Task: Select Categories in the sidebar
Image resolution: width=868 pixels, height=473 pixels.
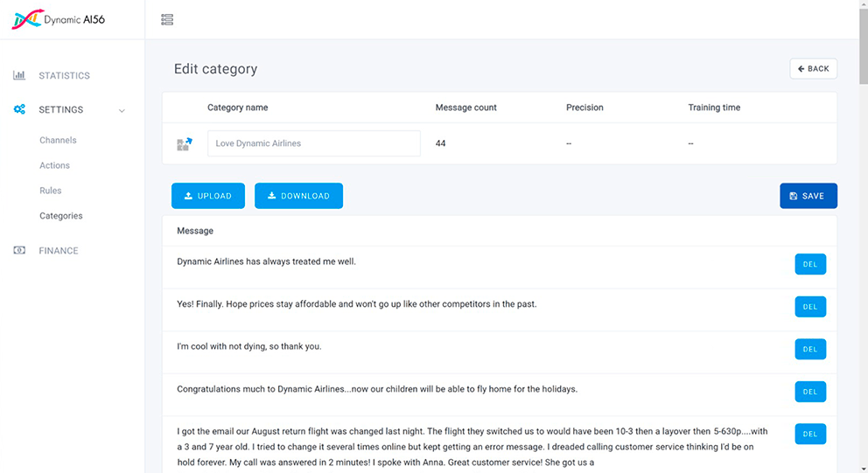Action: (x=61, y=216)
